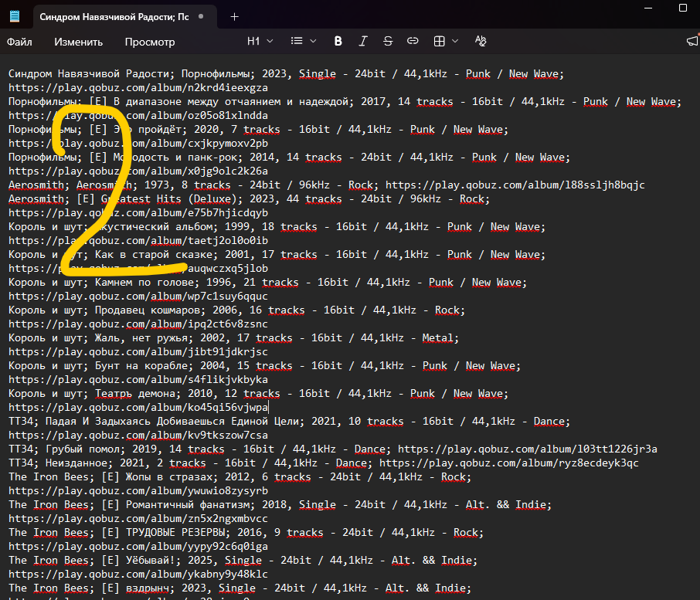Select the Синдром Навязчивой Радости document tab
Viewport: 700px width, 600px height.
(x=114, y=16)
